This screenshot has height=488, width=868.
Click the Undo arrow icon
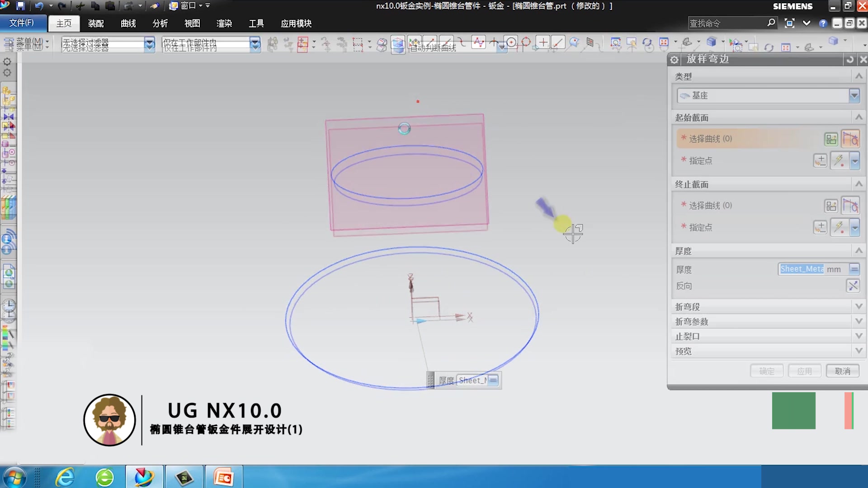(x=39, y=6)
